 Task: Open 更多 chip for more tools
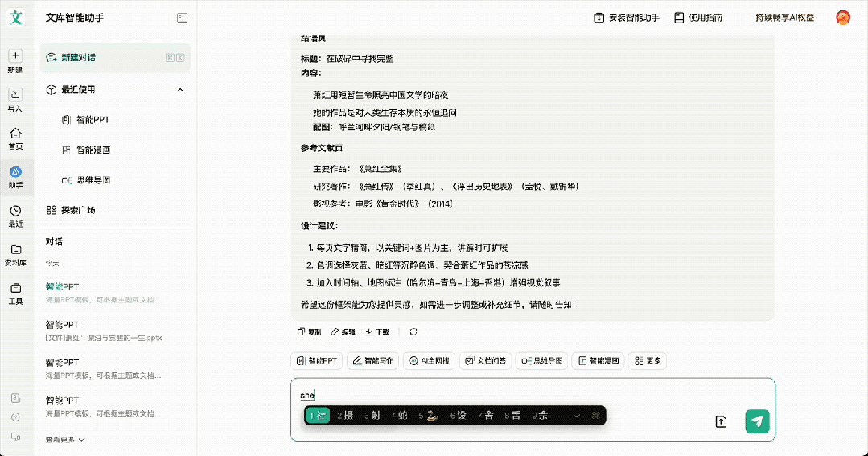(647, 361)
